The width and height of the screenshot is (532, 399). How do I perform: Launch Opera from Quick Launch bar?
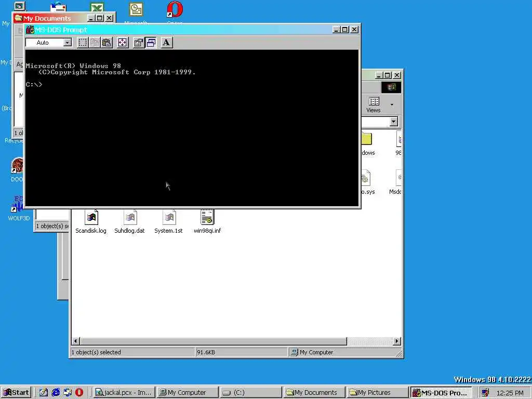[x=79, y=393]
